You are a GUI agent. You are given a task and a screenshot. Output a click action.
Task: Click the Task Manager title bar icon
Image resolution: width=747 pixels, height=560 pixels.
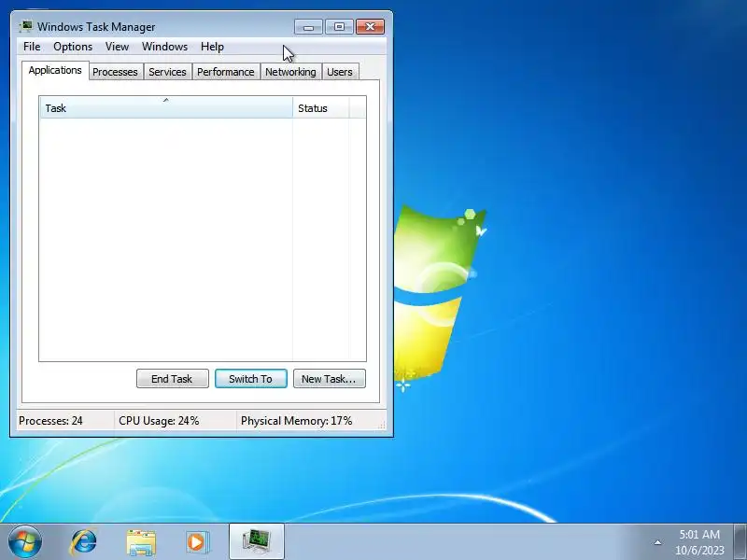26,27
